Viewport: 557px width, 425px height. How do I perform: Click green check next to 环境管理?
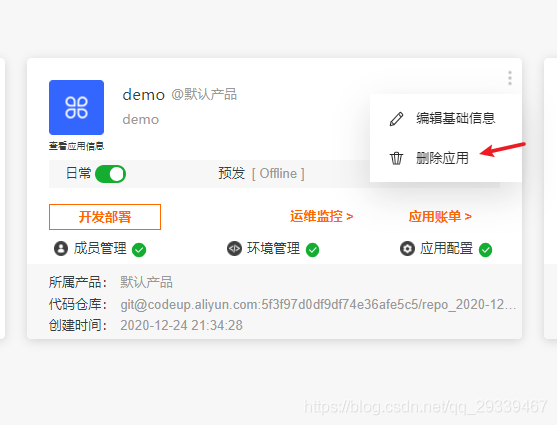(x=312, y=249)
